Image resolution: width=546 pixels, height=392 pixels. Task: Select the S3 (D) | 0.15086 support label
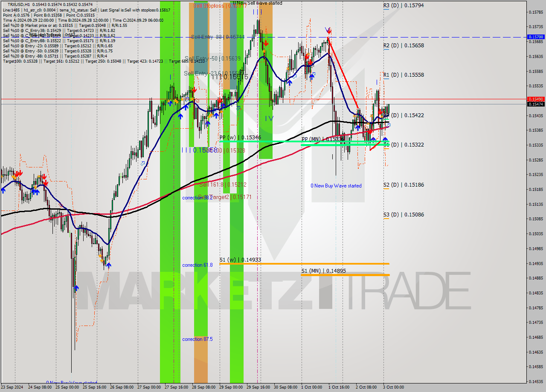click(404, 215)
